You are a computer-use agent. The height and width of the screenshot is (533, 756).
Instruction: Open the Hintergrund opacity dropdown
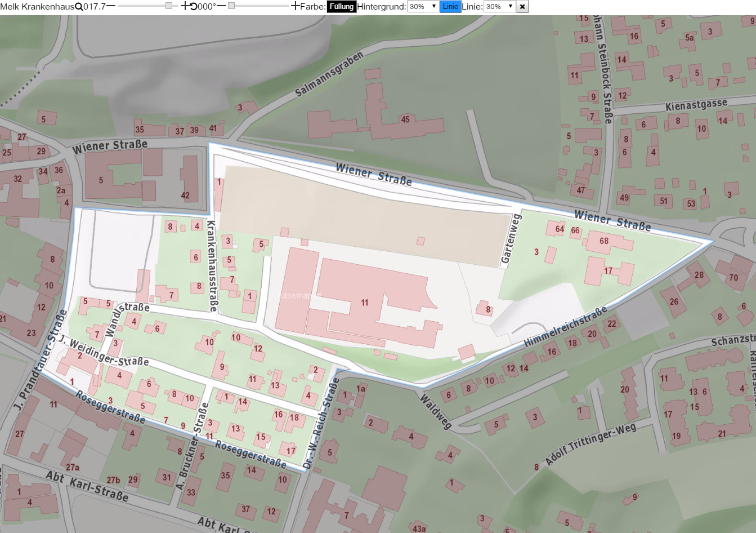423,7
